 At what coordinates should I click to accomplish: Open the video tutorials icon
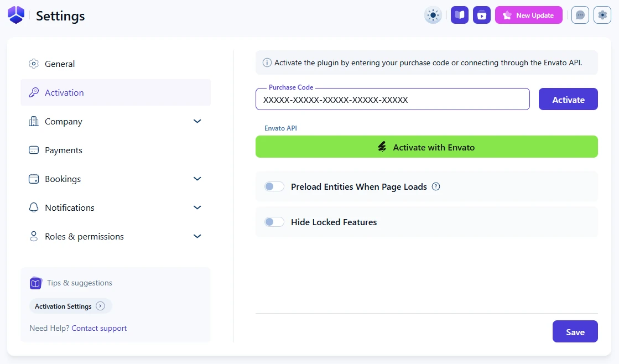481,15
